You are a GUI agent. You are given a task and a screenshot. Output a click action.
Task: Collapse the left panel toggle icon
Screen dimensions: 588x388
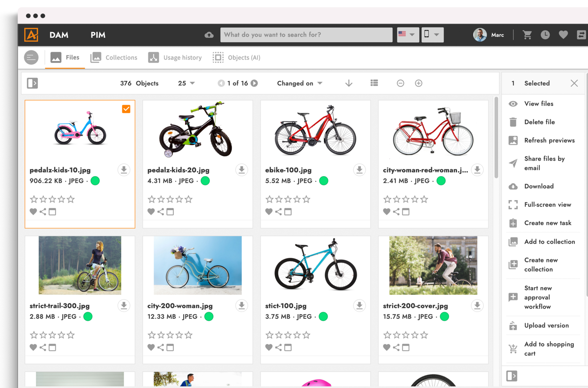(x=32, y=83)
